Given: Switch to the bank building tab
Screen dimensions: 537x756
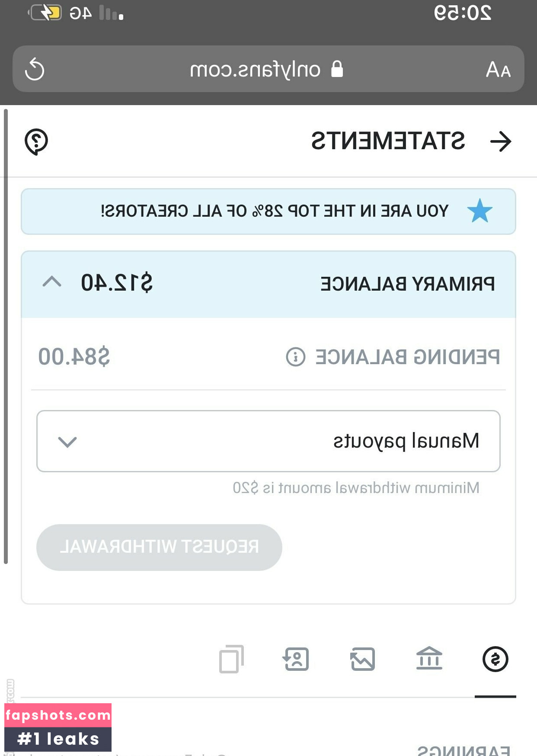Looking at the screenshot, I should pos(429,659).
